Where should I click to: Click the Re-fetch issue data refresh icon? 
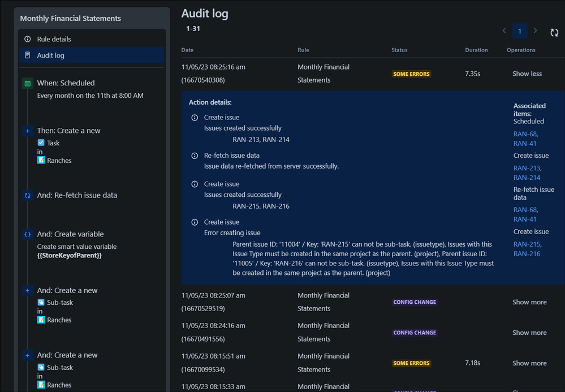click(27, 196)
